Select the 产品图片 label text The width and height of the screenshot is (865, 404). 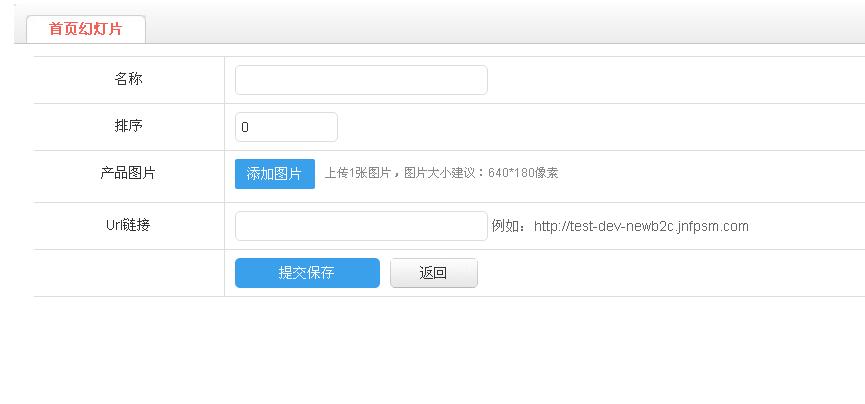[x=129, y=173]
